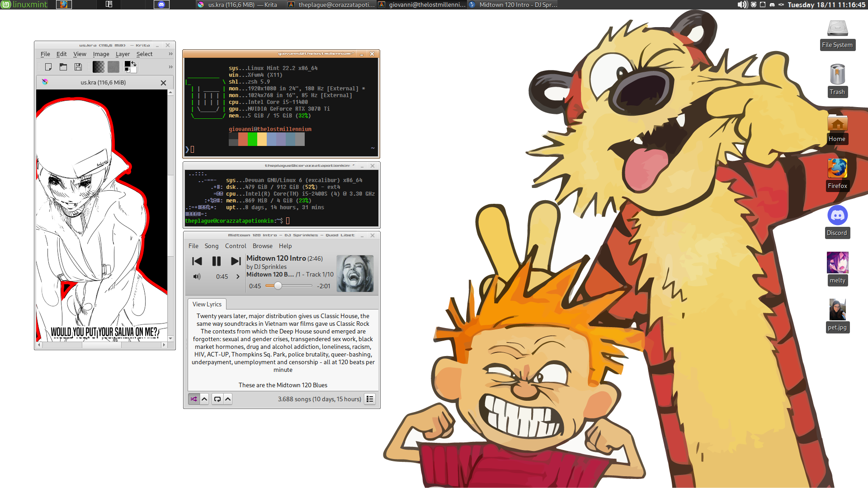Click the song position seek slider
Screen dimensions: 868x488
[289, 286]
